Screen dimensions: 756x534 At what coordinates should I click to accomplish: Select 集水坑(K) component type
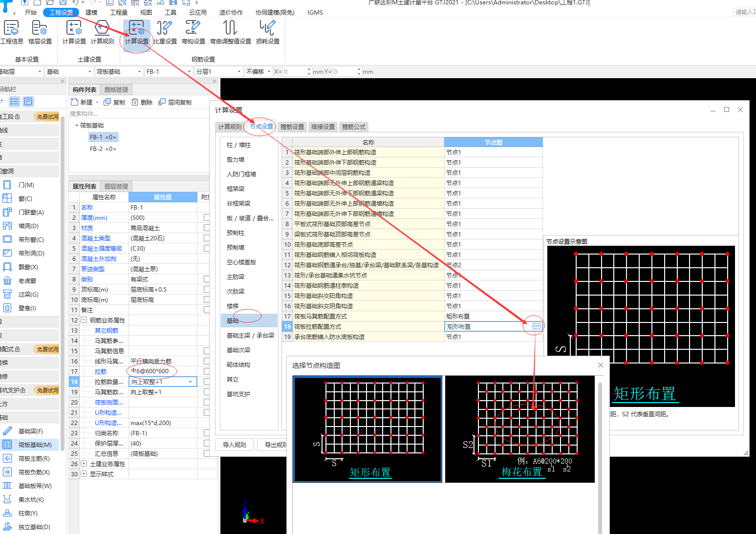[24, 500]
